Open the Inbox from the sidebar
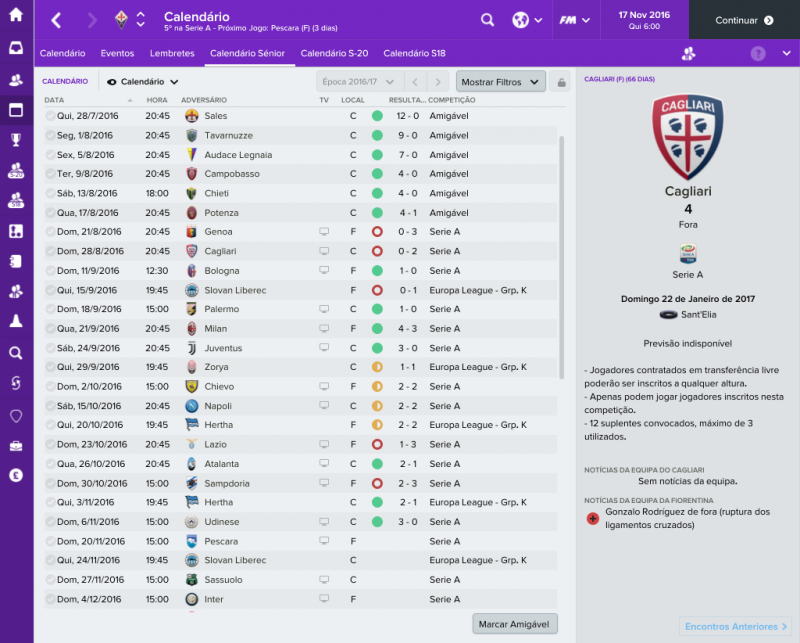 click(13, 47)
